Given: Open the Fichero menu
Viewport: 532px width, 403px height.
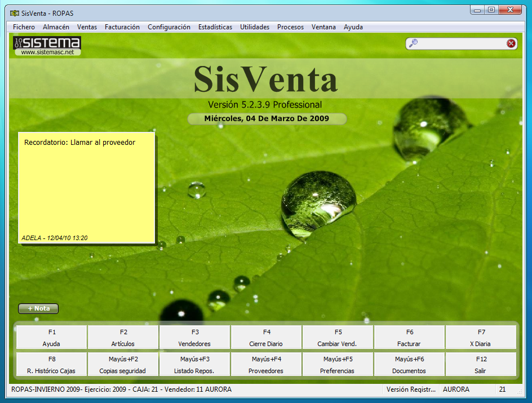Looking at the screenshot, I should pyautogui.click(x=24, y=27).
